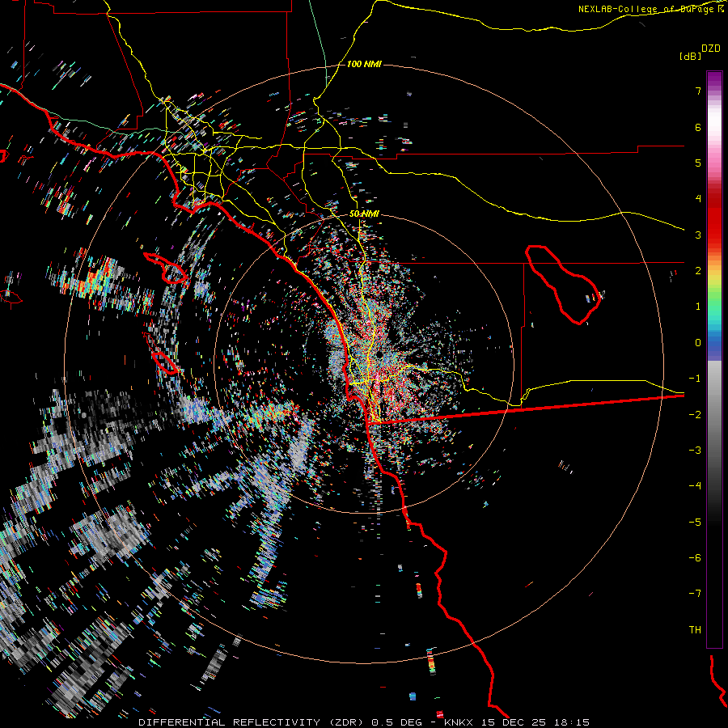
Task: Click the -6 scale value
Action: (x=695, y=558)
